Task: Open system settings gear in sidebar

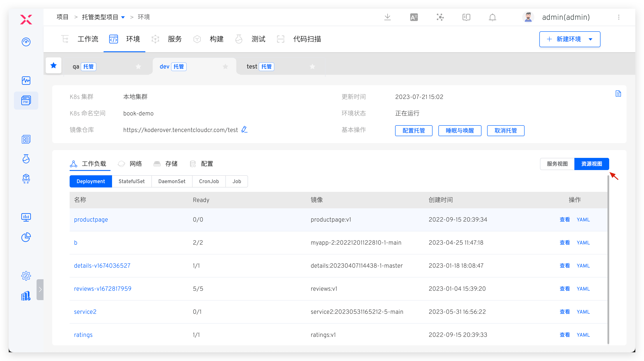Action: tap(26, 276)
